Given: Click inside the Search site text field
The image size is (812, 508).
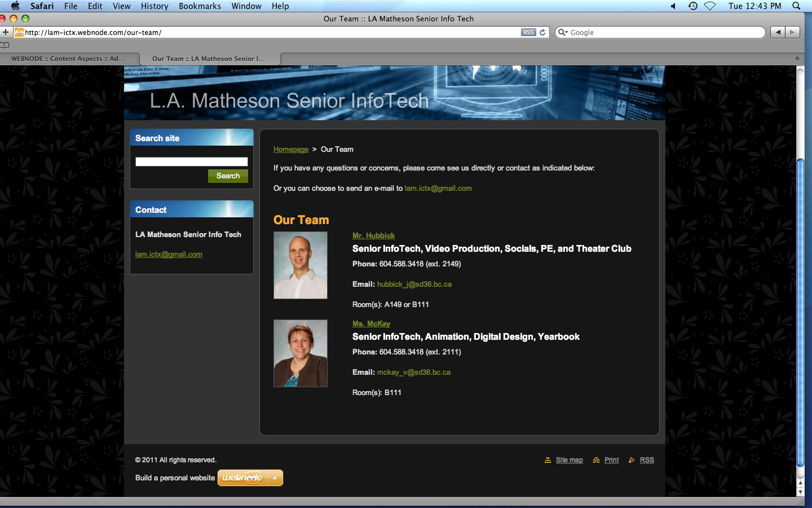Looking at the screenshot, I should pyautogui.click(x=191, y=162).
